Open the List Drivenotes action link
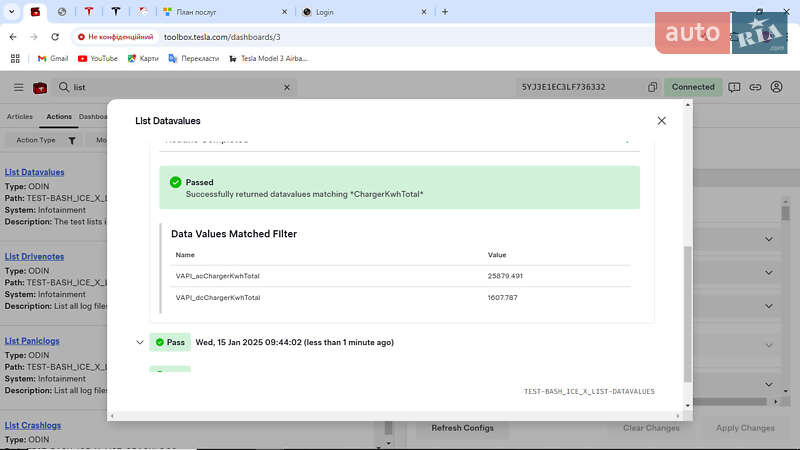Viewport: 800px width, 450px height. pos(34,257)
